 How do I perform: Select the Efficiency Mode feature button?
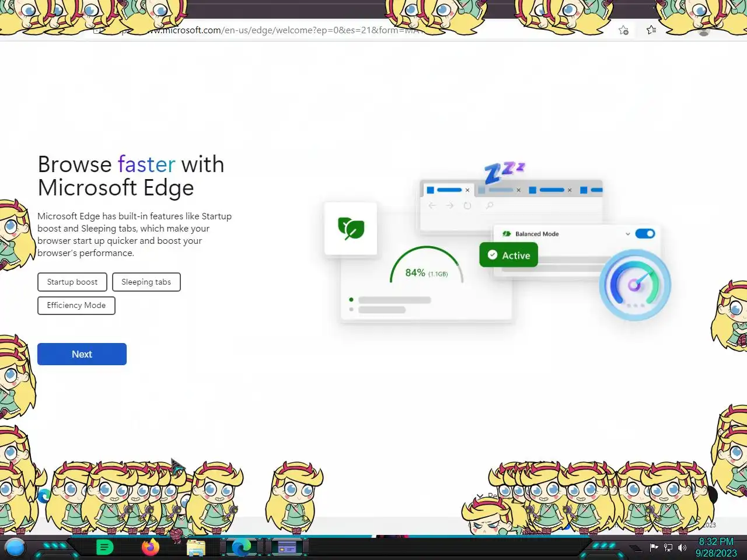tap(76, 305)
